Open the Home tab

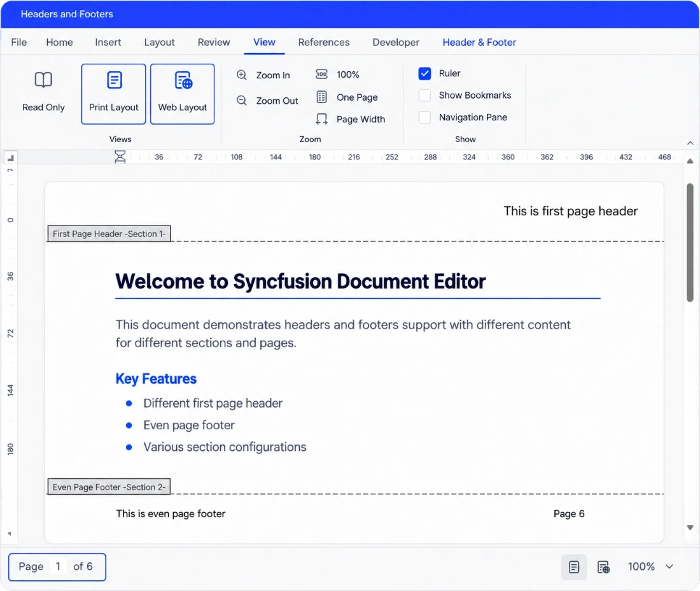pyautogui.click(x=59, y=42)
